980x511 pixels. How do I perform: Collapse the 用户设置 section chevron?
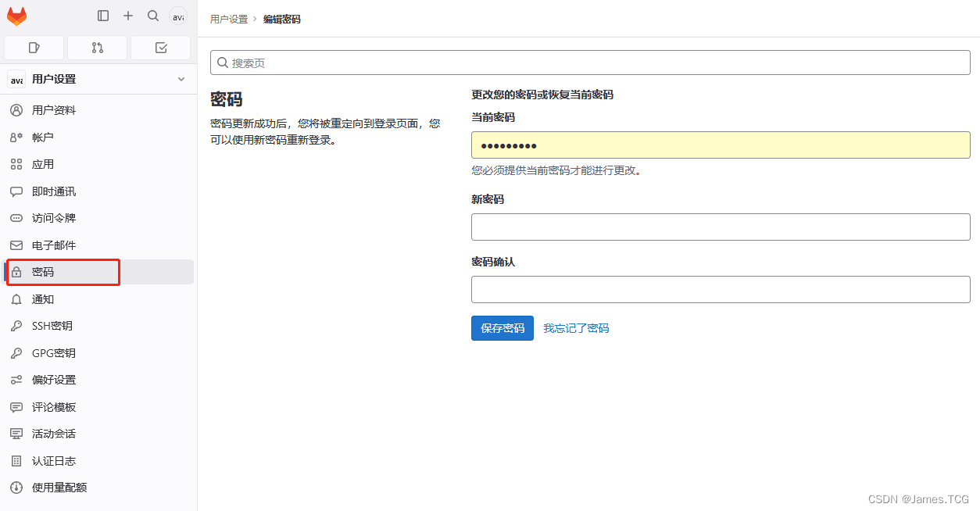point(181,79)
